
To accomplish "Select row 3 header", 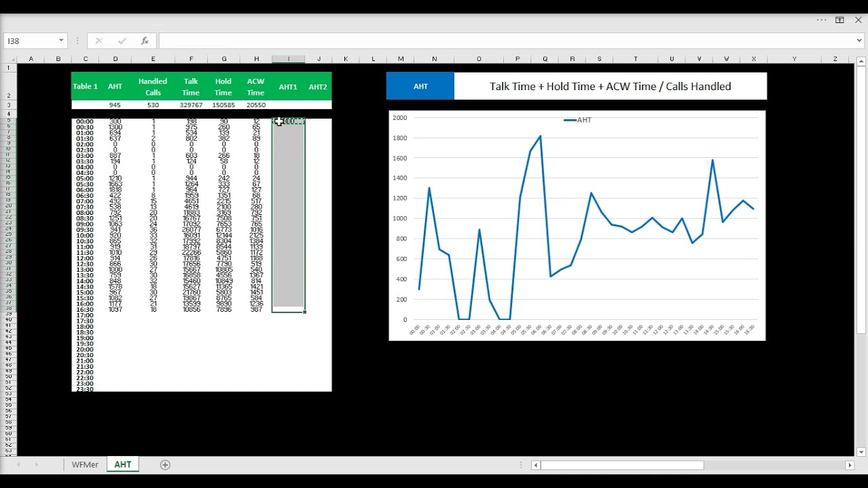I will pos(9,105).
